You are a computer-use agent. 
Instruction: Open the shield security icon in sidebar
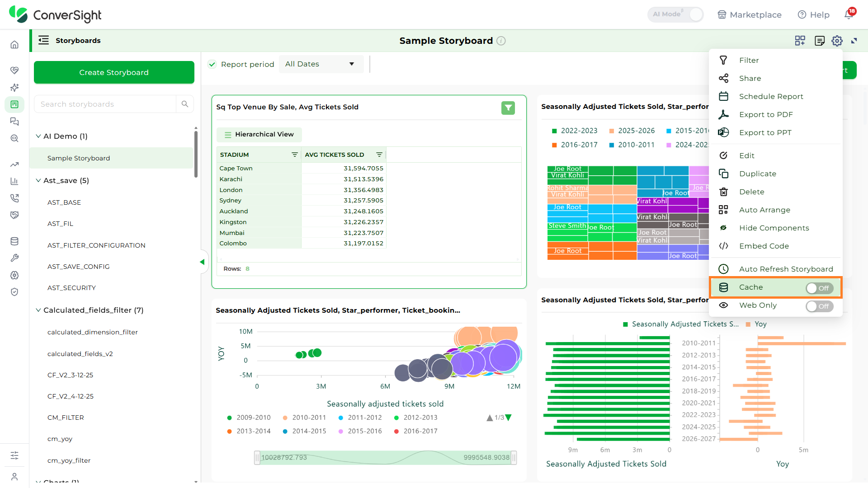(x=14, y=292)
